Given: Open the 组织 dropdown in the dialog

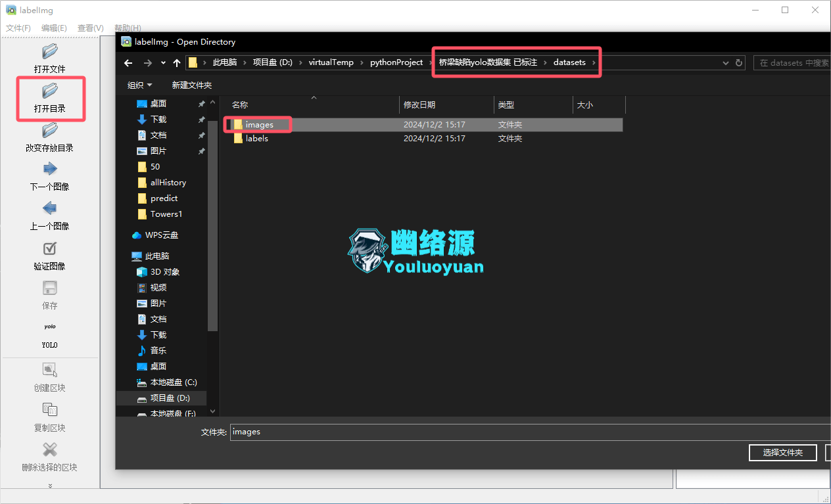Looking at the screenshot, I should click(x=139, y=85).
